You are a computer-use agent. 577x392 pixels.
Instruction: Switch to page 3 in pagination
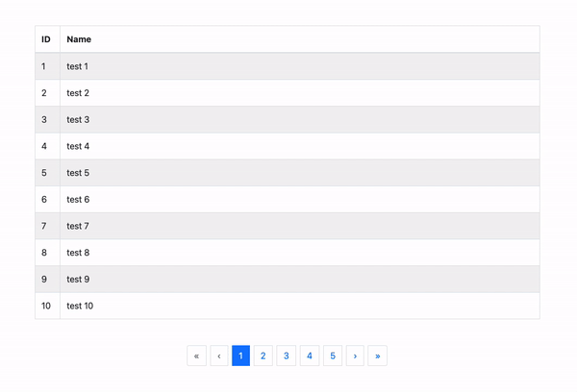287,355
